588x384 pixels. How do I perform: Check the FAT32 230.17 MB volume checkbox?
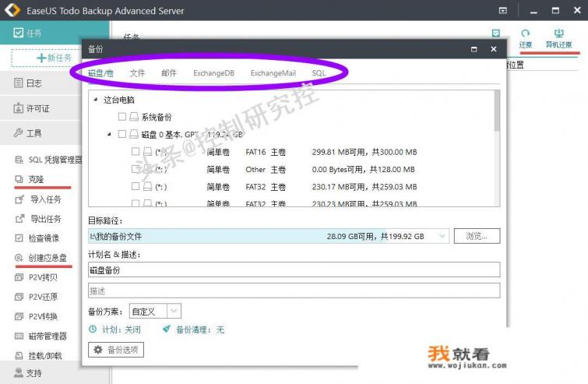(136, 186)
